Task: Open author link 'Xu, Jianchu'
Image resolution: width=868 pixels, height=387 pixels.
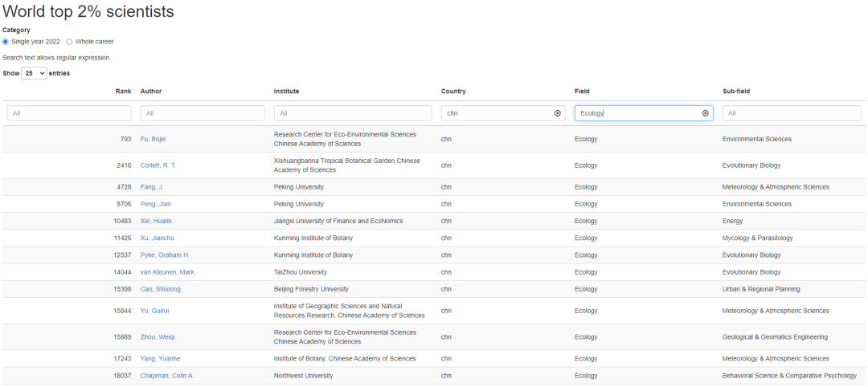Action: coord(158,238)
